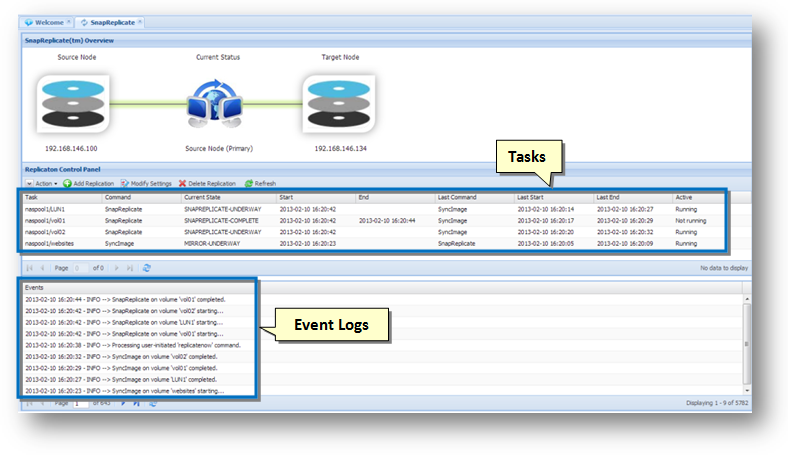Go to first page in task grid
Image resolution: width=788 pixels, height=456 pixels.
pos(29,268)
